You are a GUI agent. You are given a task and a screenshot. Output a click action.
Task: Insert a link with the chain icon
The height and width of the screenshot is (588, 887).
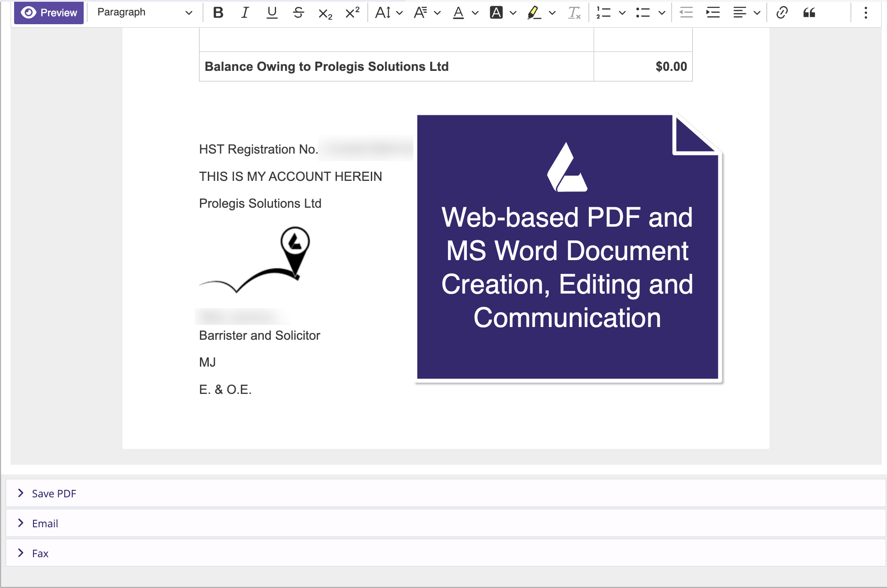tap(782, 13)
